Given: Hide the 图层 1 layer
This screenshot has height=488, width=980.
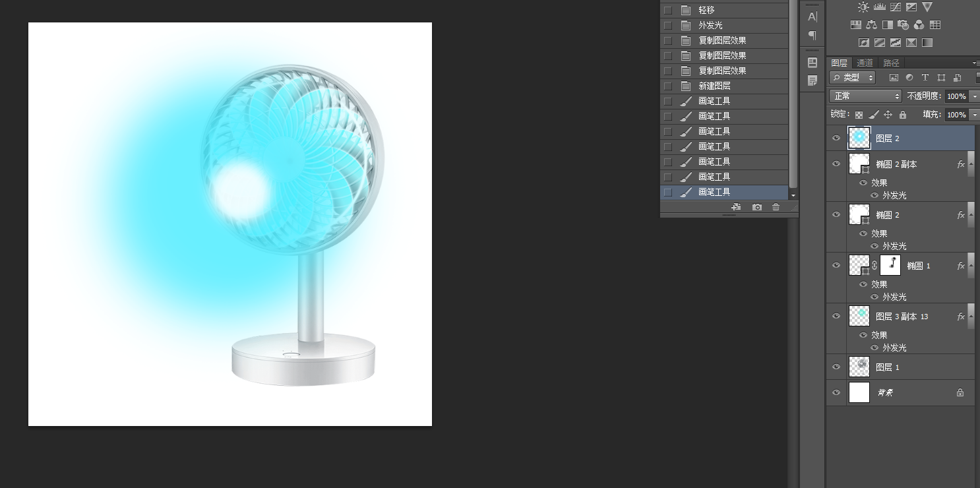Looking at the screenshot, I should point(836,367).
